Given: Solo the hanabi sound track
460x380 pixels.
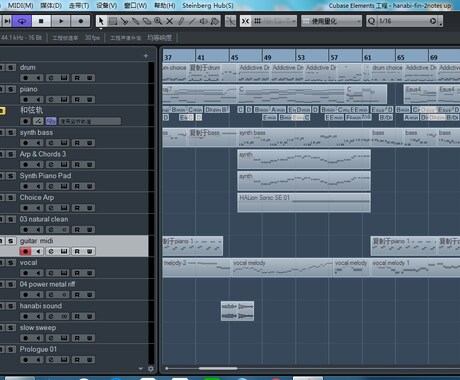Looking at the screenshot, I should coord(11,306).
